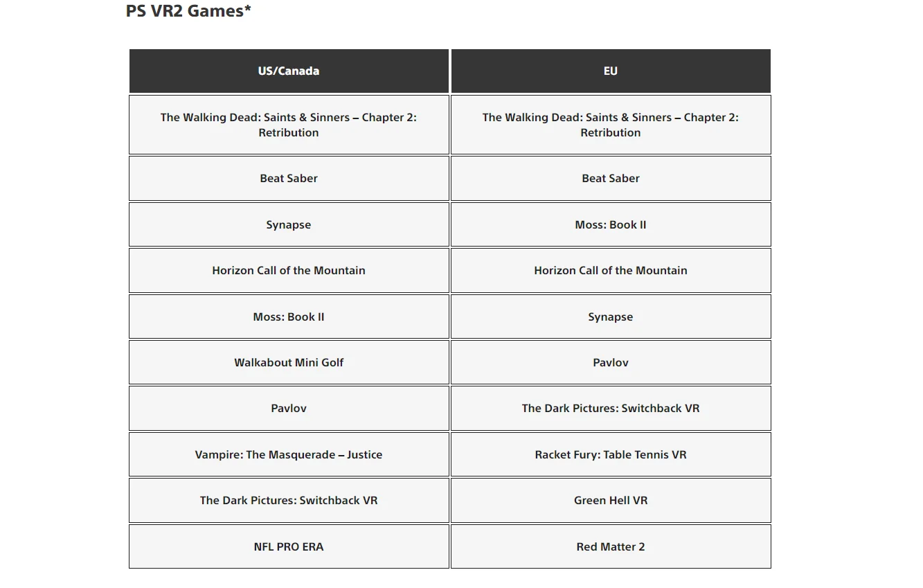
Task: Click the NFL PRO ERA cell
Action: pos(289,546)
